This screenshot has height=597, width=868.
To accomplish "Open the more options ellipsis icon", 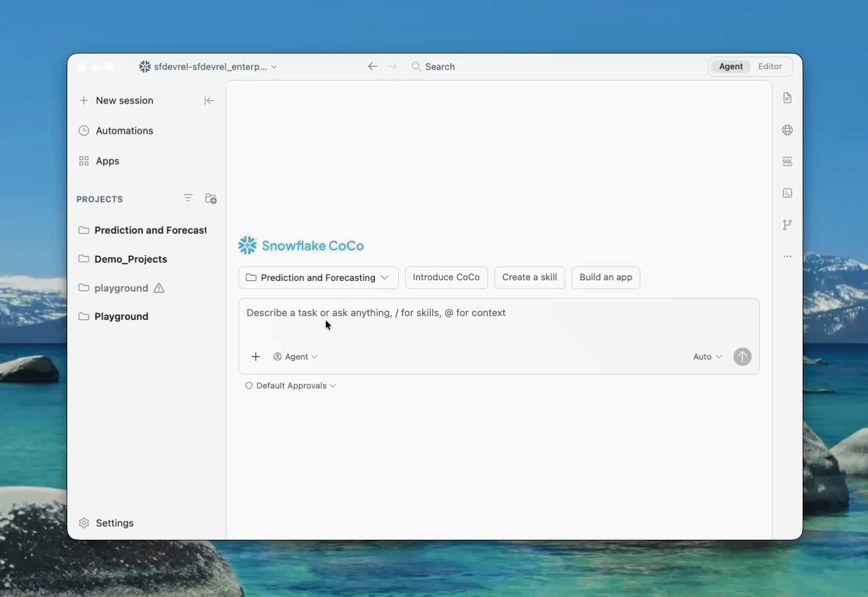I will (788, 256).
